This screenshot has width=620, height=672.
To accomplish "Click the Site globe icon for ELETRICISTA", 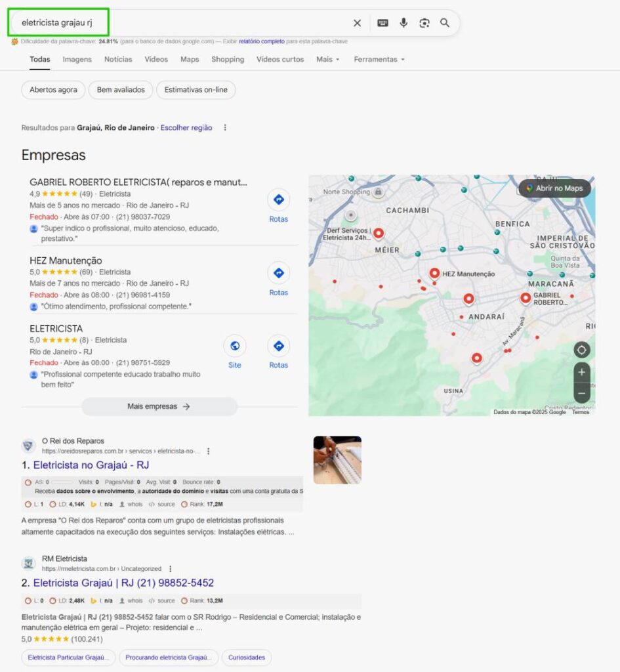I will pos(235,346).
